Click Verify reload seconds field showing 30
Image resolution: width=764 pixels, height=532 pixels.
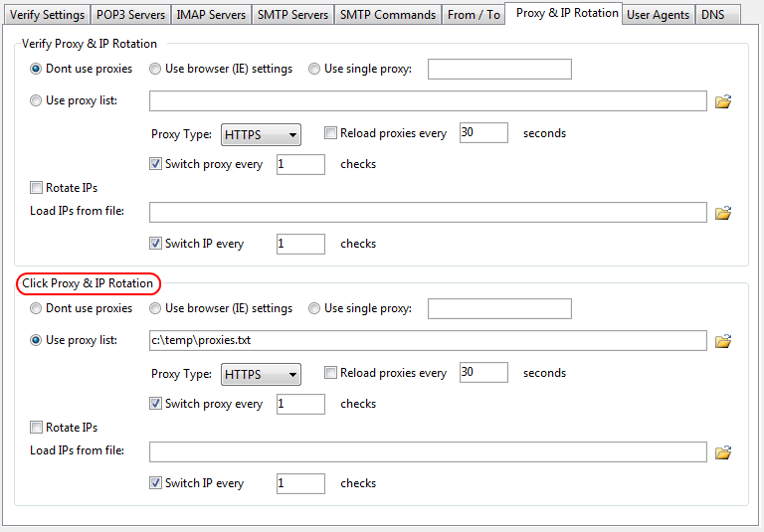coord(483,133)
